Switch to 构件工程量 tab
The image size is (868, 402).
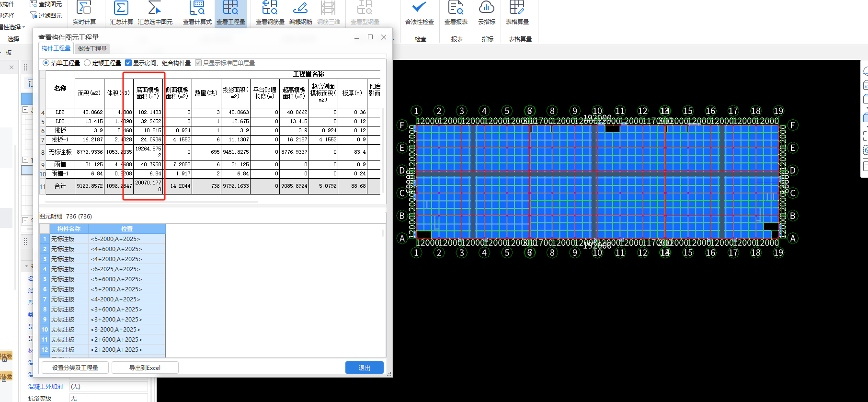(56, 48)
